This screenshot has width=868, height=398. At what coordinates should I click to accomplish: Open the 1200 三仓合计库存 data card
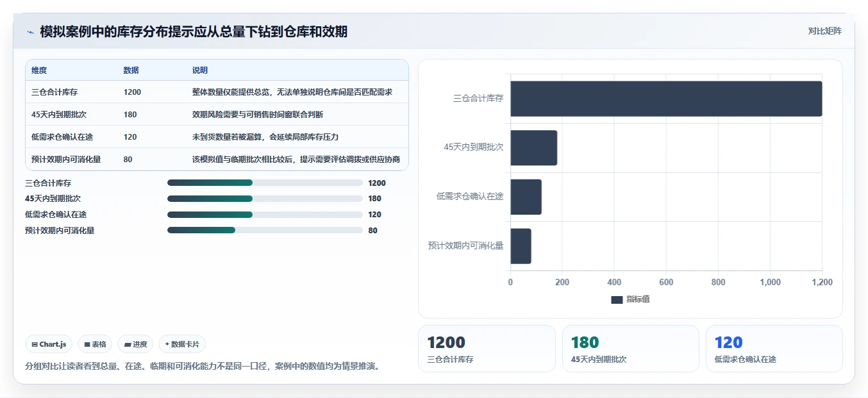pyautogui.click(x=487, y=349)
